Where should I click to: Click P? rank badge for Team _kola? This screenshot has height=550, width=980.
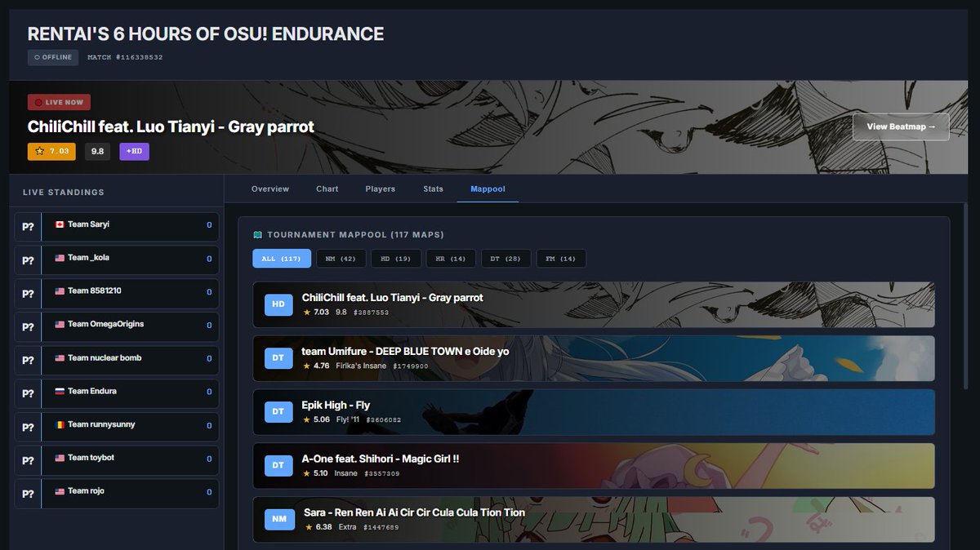click(x=28, y=260)
